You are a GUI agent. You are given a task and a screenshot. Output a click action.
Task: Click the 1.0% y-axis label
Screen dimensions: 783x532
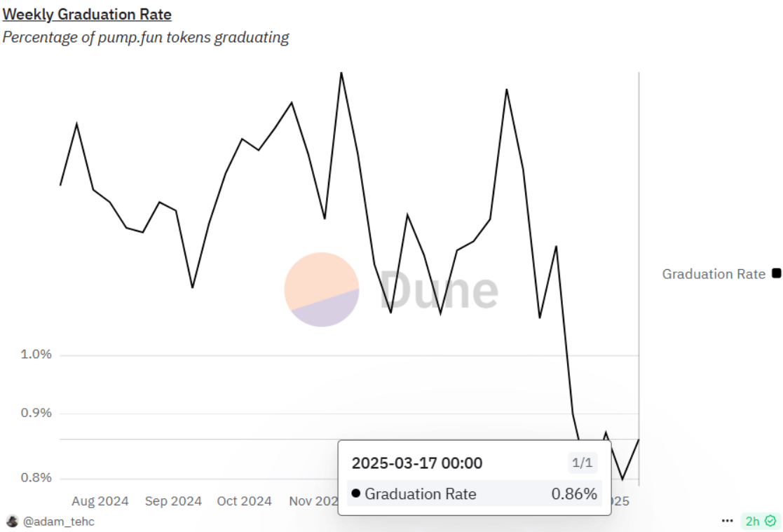point(36,355)
